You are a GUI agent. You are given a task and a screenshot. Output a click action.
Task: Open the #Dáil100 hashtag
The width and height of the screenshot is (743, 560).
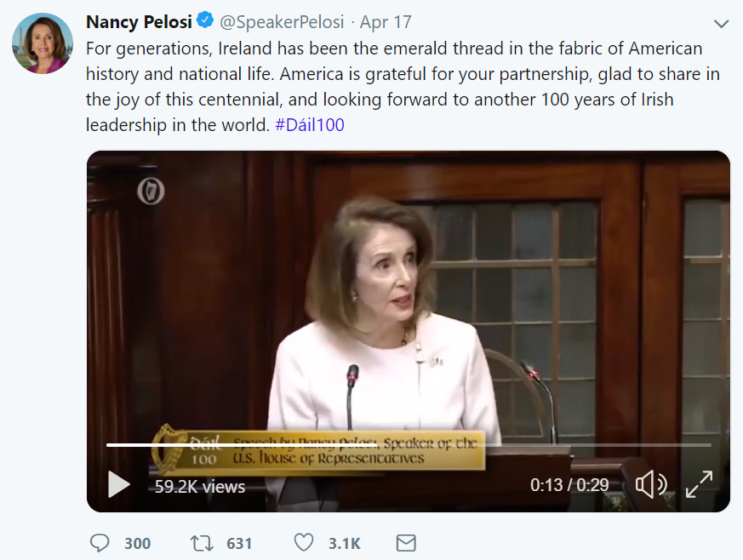pyautogui.click(x=310, y=125)
